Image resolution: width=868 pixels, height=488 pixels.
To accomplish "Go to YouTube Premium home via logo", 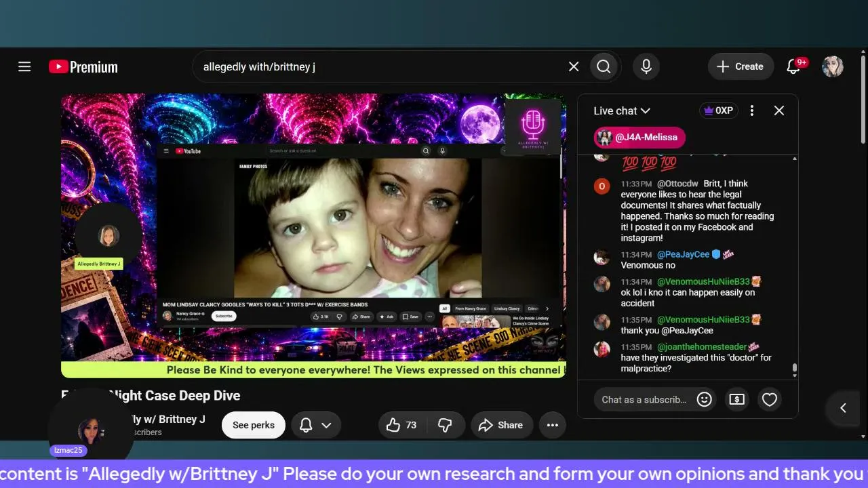I will pyautogui.click(x=83, y=66).
